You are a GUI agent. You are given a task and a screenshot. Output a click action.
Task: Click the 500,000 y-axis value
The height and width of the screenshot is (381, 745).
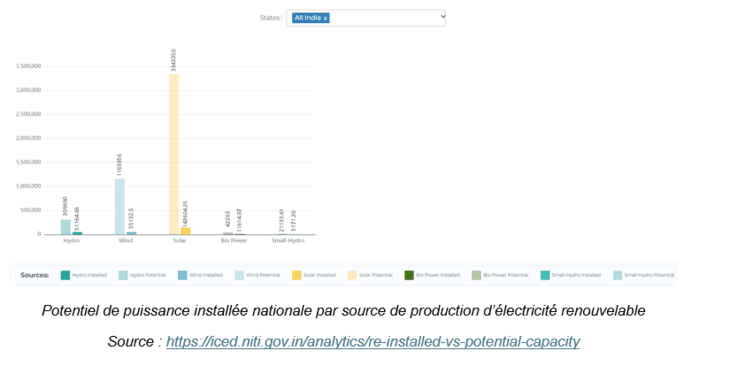coord(31,210)
